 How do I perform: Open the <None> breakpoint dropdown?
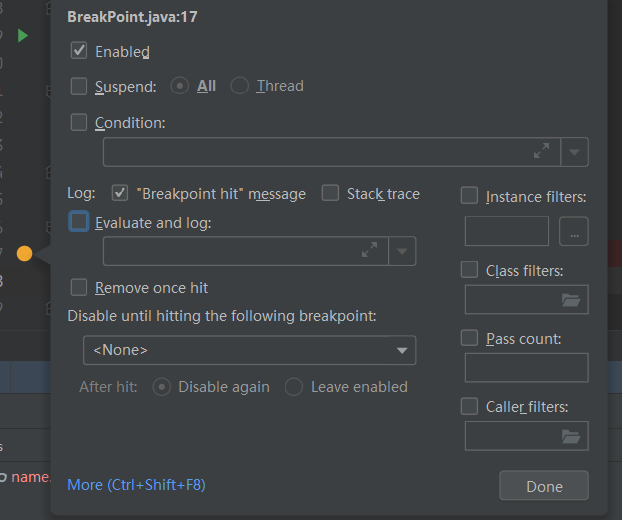(x=250, y=350)
